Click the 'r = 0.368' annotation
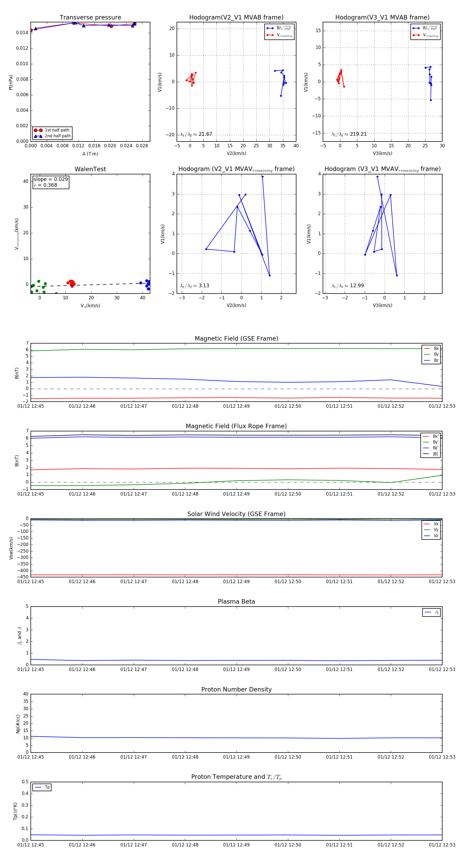 coord(45,185)
